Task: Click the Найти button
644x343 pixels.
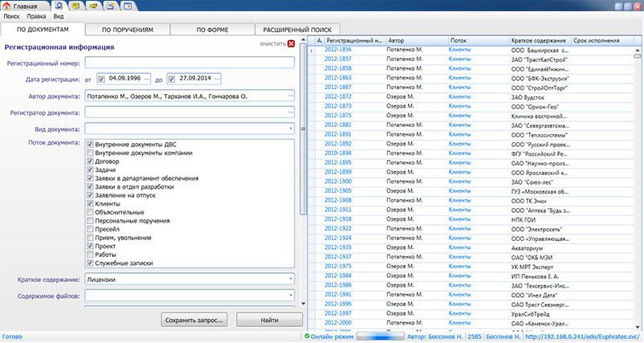Action: 258,320
